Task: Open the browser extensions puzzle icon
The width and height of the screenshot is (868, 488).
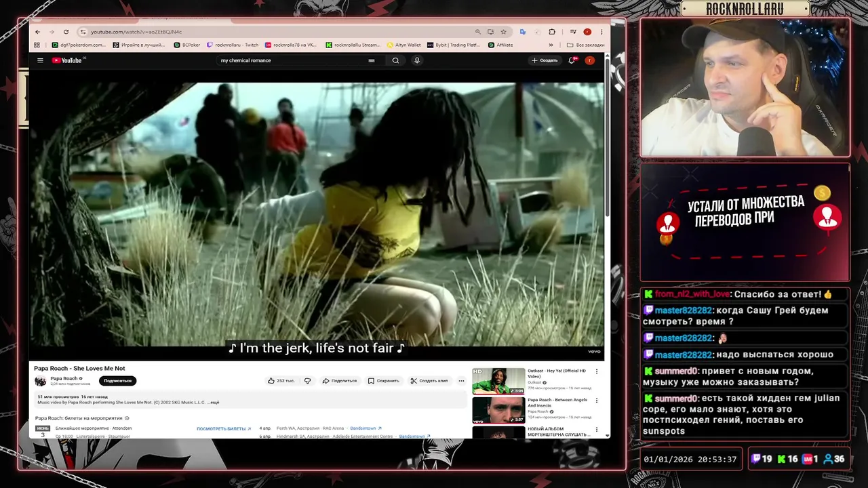Action: pos(552,32)
